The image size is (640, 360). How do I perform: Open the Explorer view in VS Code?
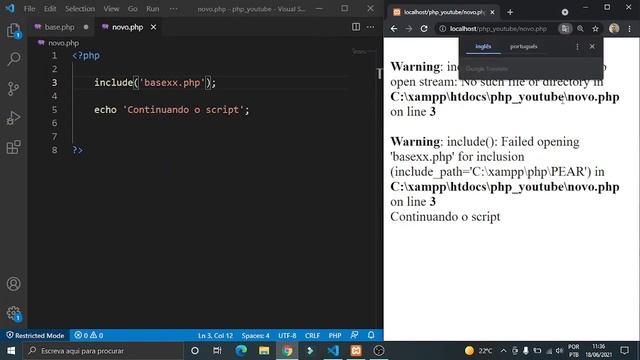click(13, 30)
